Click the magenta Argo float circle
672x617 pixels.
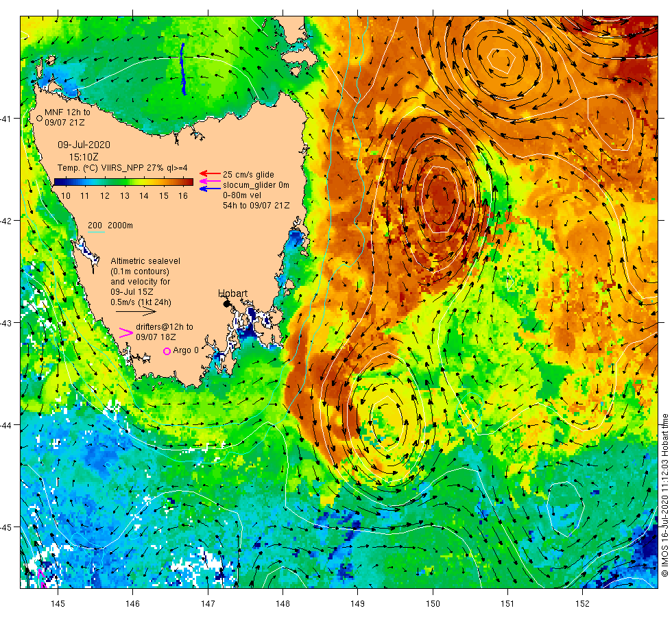coord(167,351)
